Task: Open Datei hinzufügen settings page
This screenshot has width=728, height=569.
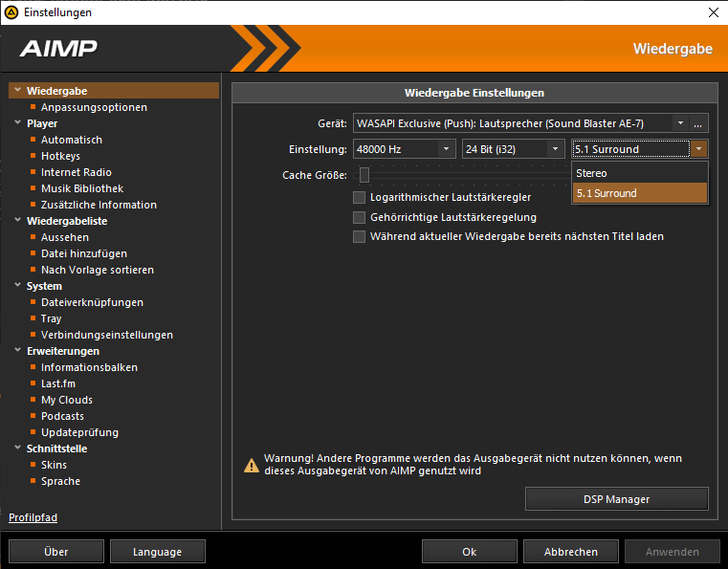Action: (x=84, y=253)
